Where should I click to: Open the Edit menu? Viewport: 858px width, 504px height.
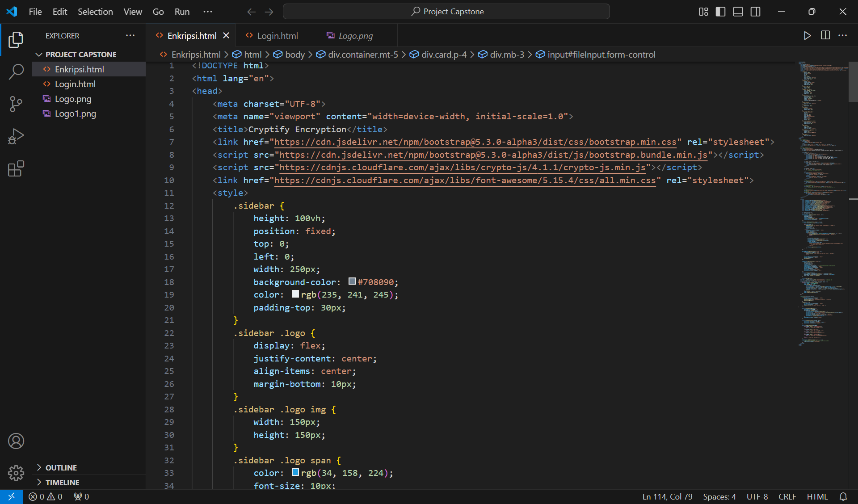click(60, 12)
